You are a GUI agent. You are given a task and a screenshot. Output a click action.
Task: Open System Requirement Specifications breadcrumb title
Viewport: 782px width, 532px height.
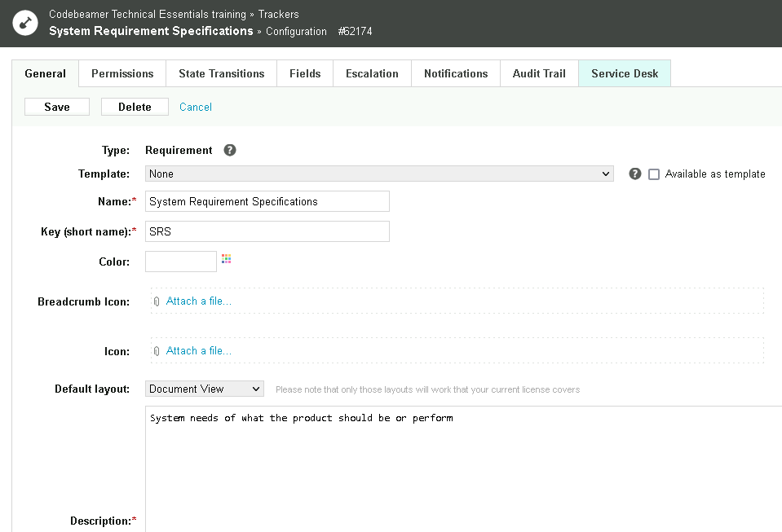pyautogui.click(x=151, y=31)
